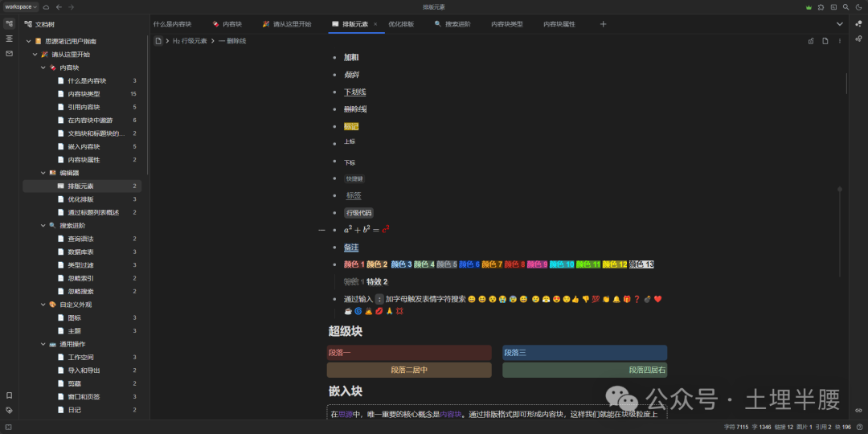868x434 pixels.
Task: Click the 段落二居中 brown block
Action: pos(409,370)
